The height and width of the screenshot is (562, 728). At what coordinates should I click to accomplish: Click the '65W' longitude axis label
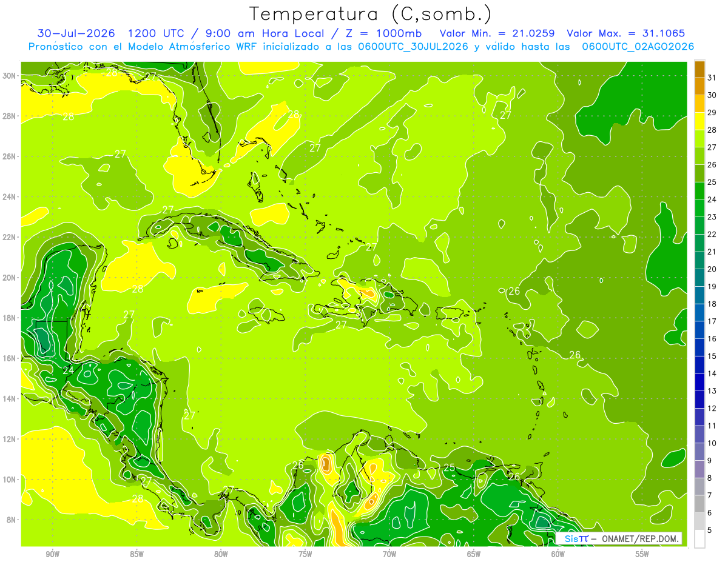click(474, 554)
